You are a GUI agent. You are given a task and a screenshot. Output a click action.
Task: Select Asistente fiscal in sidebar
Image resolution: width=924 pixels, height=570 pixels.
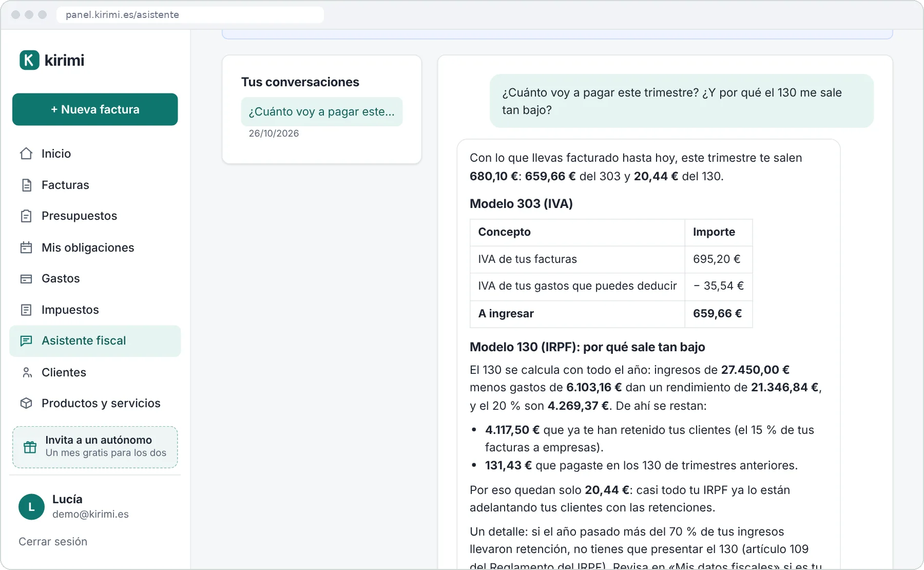click(95, 341)
